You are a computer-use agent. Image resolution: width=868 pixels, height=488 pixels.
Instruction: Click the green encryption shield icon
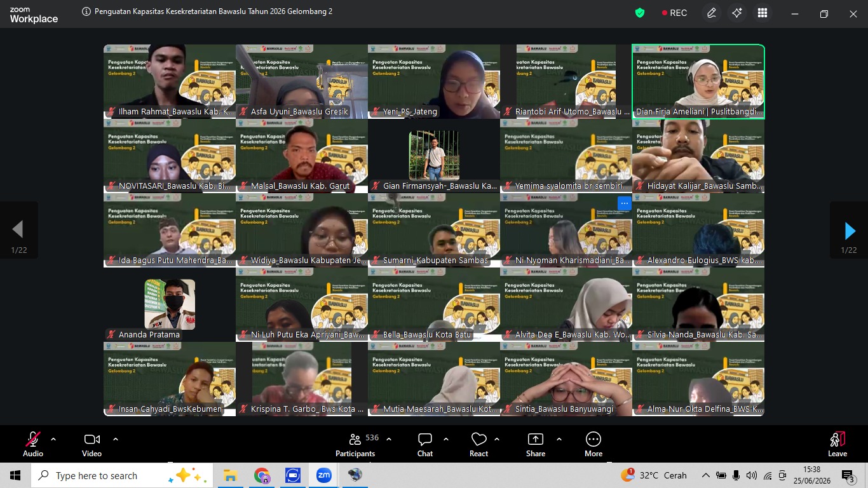(x=640, y=13)
